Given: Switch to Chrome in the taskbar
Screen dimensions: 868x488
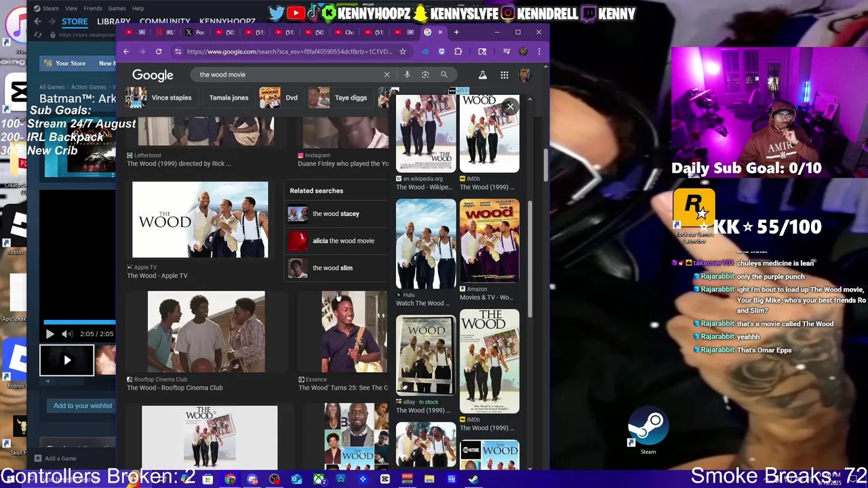Looking at the screenshot, I should (231, 479).
